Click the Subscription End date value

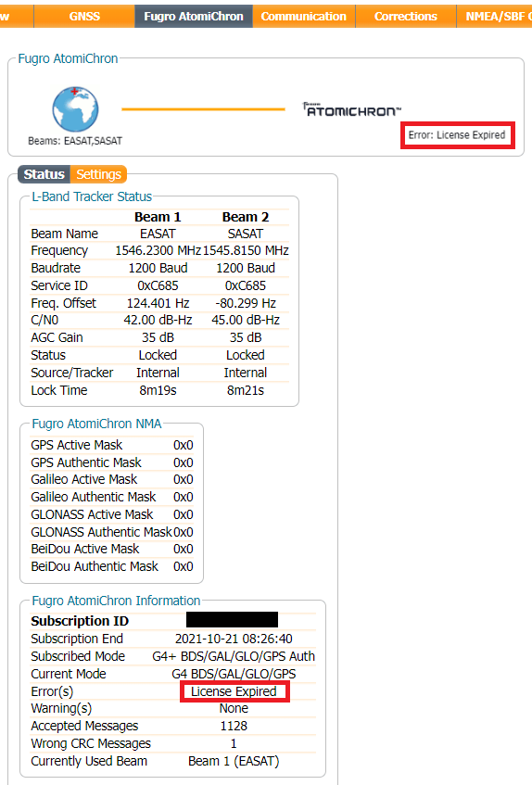(x=234, y=639)
